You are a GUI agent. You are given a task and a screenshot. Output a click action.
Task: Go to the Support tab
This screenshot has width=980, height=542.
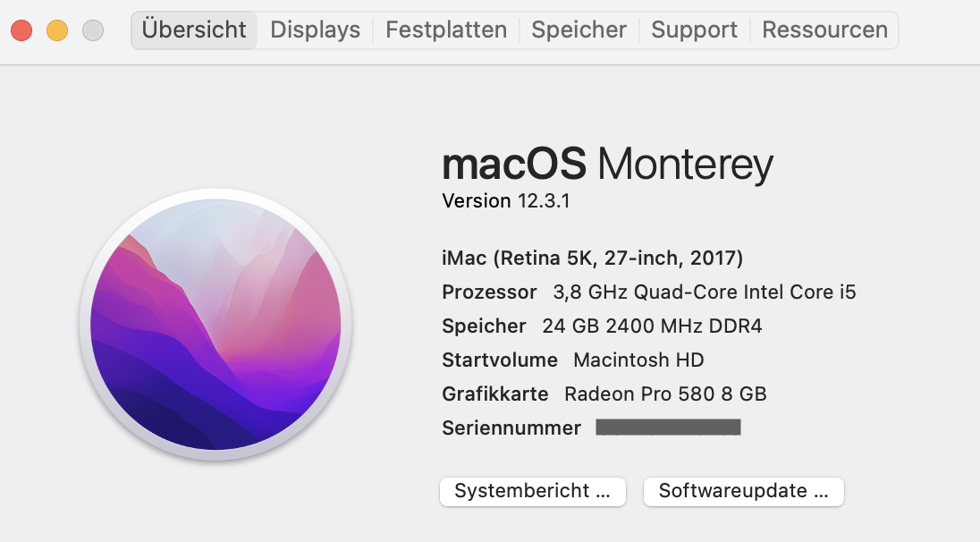pyautogui.click(x=694, y=30)
